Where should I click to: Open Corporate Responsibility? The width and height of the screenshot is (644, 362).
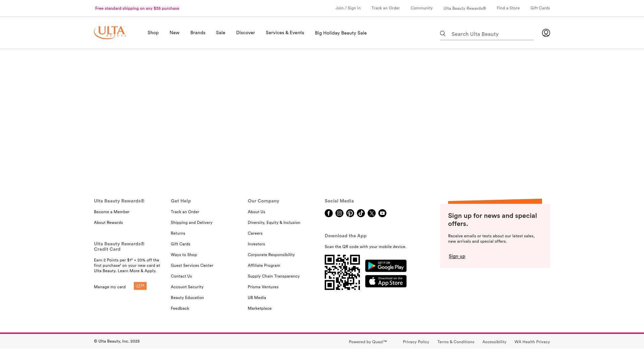pos(271,255)
